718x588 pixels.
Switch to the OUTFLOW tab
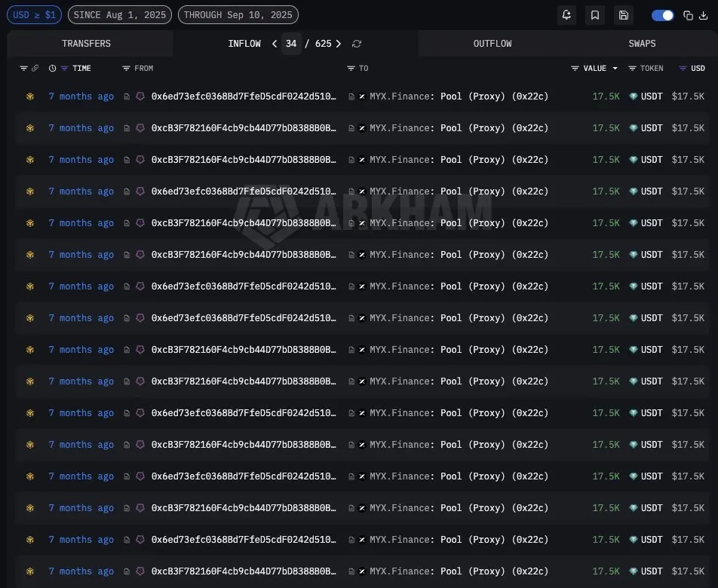pos(492,44)
